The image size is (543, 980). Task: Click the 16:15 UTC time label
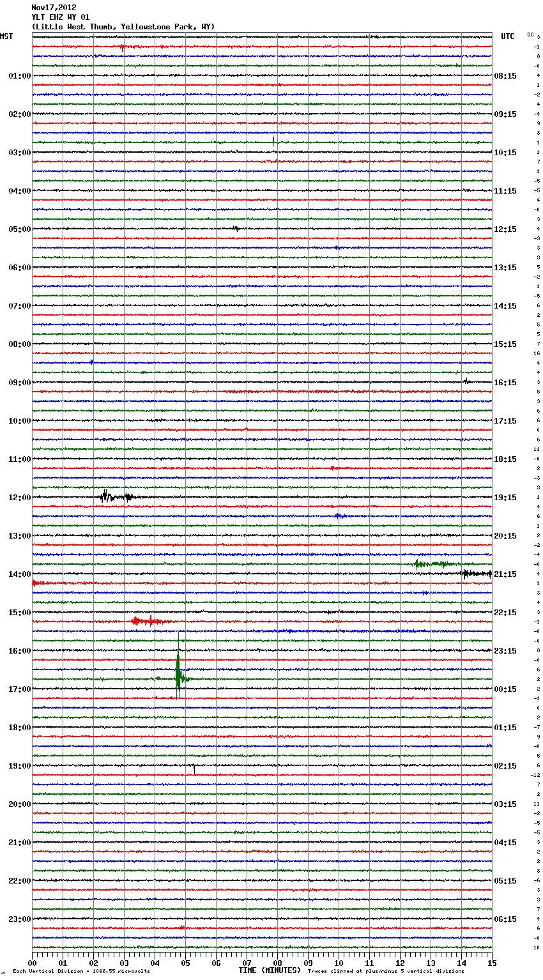tap(505, 383)
